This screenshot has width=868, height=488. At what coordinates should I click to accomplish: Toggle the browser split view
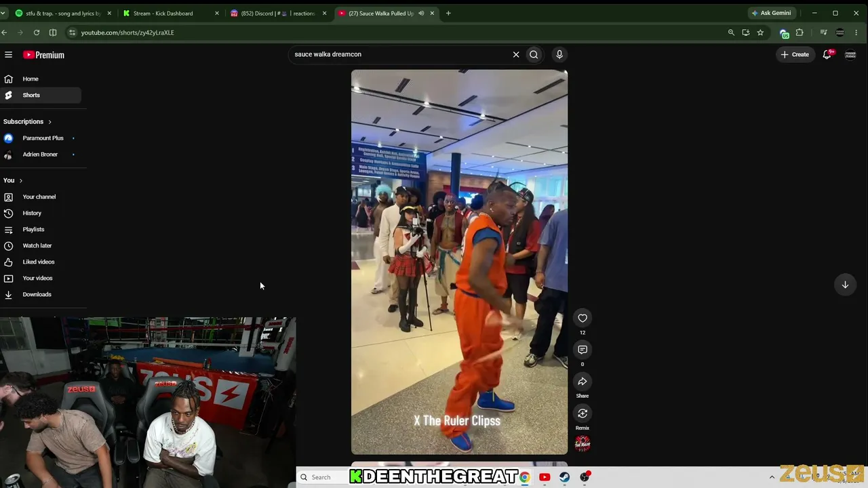click(x=53, y=33)
